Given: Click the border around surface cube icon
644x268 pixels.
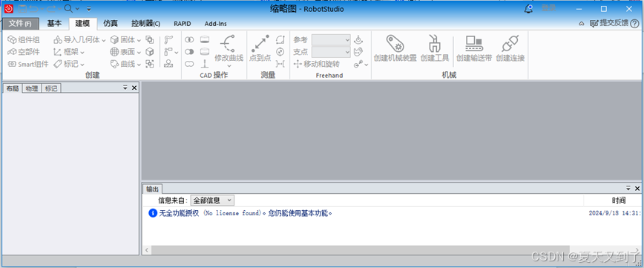Looking at the screenshot, I should pyautogui.click(x=150, y=52).
